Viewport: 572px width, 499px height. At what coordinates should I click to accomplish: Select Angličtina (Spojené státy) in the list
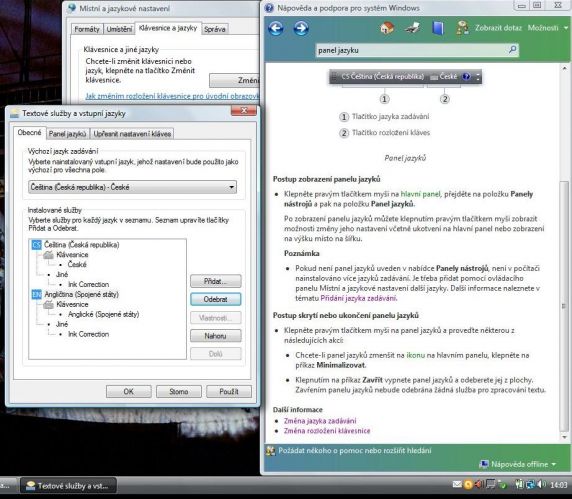pyautogui.click(x=81, y=294)
